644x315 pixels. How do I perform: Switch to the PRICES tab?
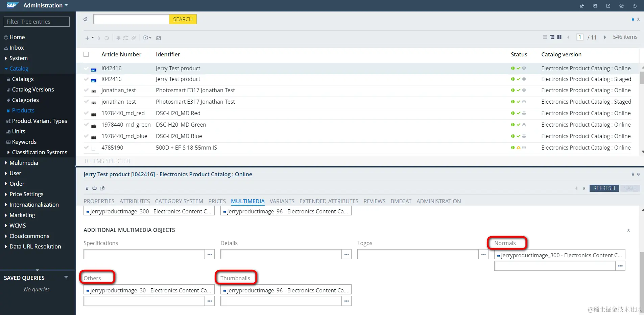217,201
